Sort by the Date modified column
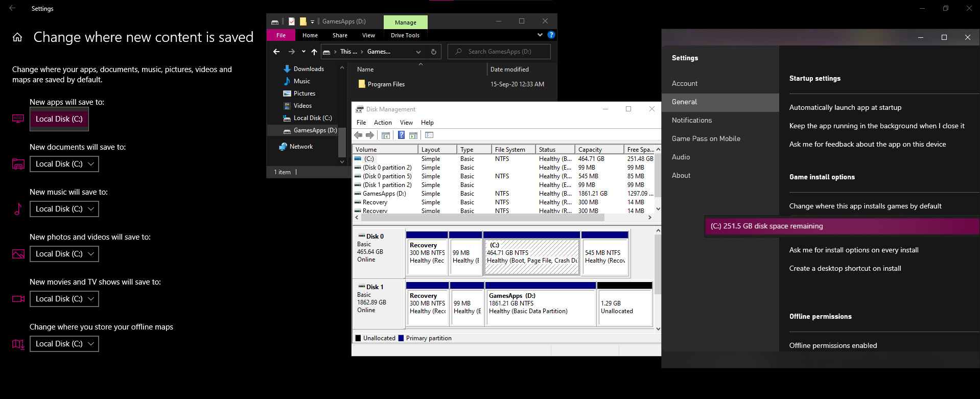The height and width of the screenshot is (399, 980). coord(509,69)
